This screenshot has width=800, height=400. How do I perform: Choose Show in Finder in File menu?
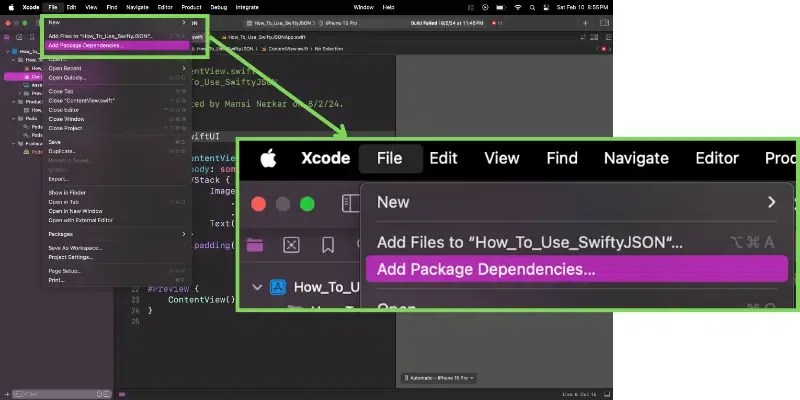pos(117,193)
